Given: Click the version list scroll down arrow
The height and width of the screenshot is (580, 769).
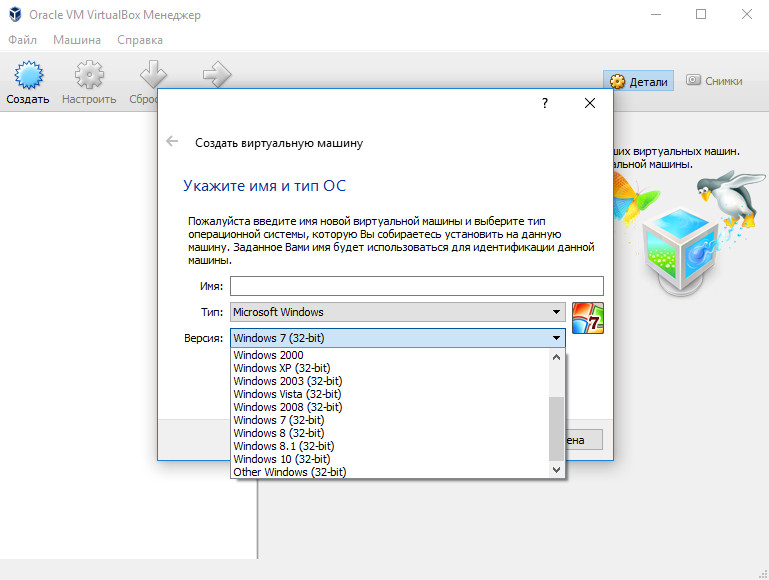Looking at the screenshot, I should coord(556,470).
